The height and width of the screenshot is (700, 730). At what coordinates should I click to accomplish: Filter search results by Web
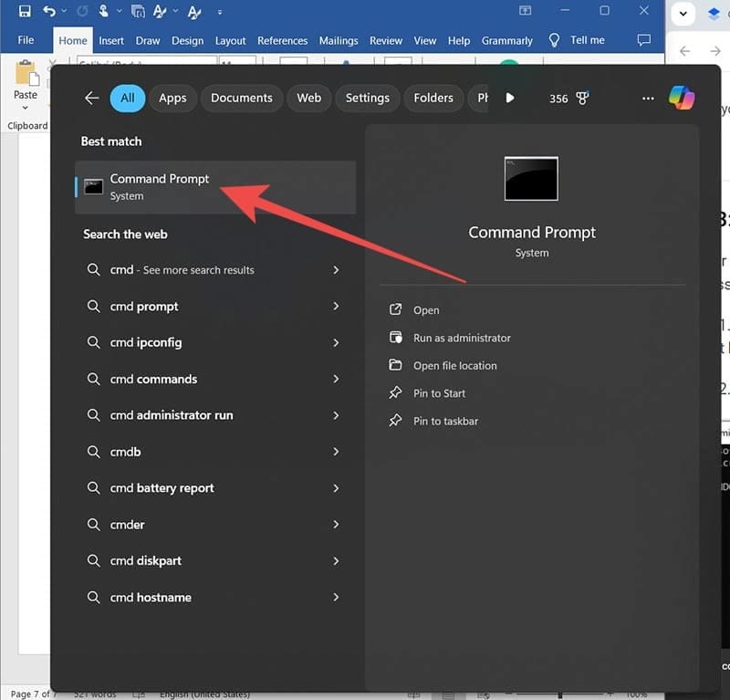[x=309, y=98]
